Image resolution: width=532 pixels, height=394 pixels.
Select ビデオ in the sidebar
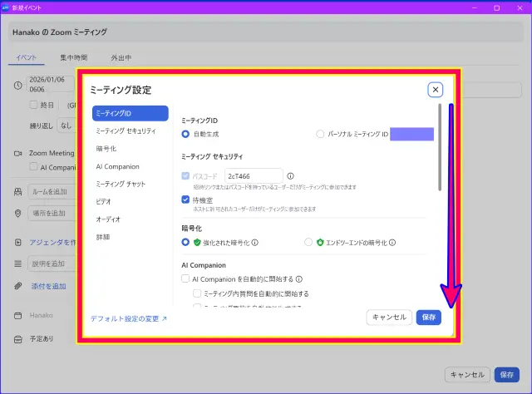pos(103,202)
